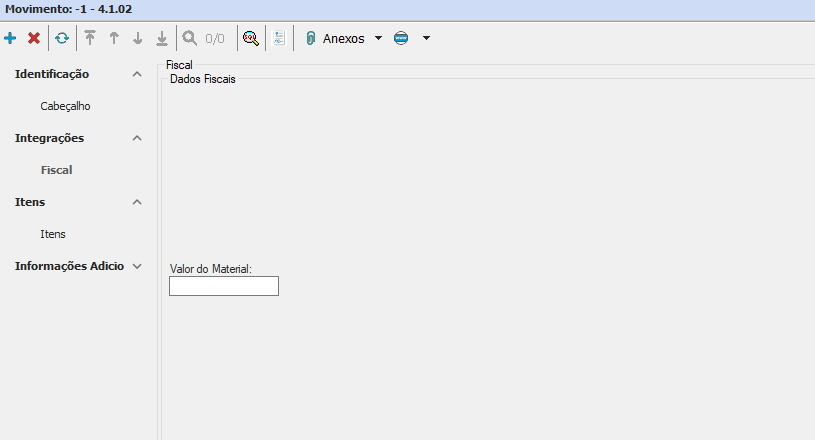Go to first record arrow icon
Viewport: 815px width, 440px height.
[x=90, y=38]
